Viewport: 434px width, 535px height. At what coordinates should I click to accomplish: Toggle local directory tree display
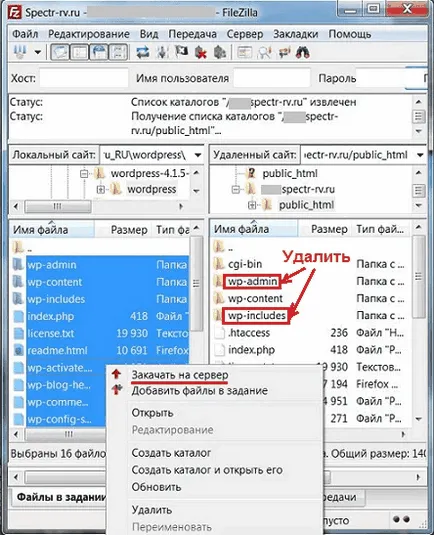point(80,53)
